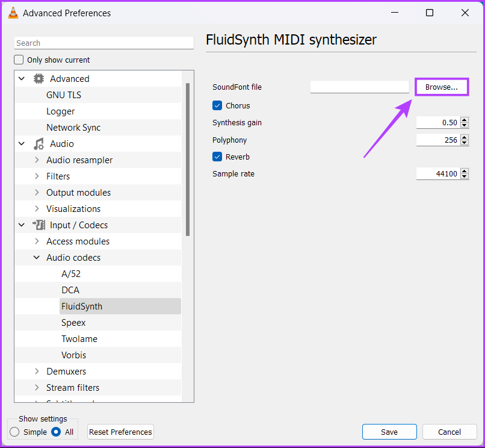Open the Twolame codec settings
The height and width of the screenshot is (448, 485).
(79, 338)
